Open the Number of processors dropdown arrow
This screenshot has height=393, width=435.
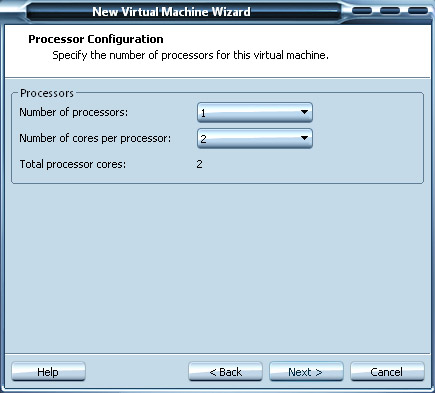tap(304, 112)
